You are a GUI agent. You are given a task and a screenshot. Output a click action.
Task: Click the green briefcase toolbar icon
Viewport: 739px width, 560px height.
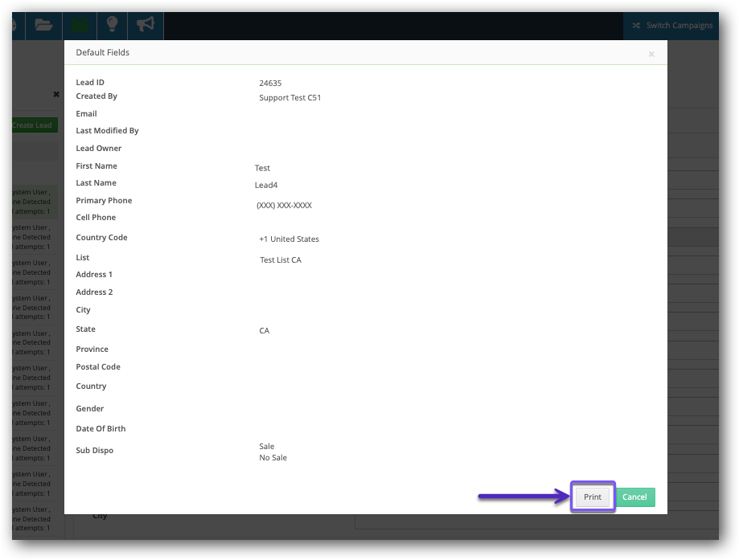(79, 25)
